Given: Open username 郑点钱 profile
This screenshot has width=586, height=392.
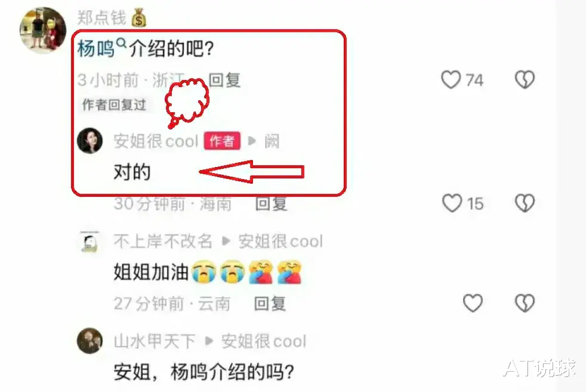Looking at the screenshot, I should 101,17.
